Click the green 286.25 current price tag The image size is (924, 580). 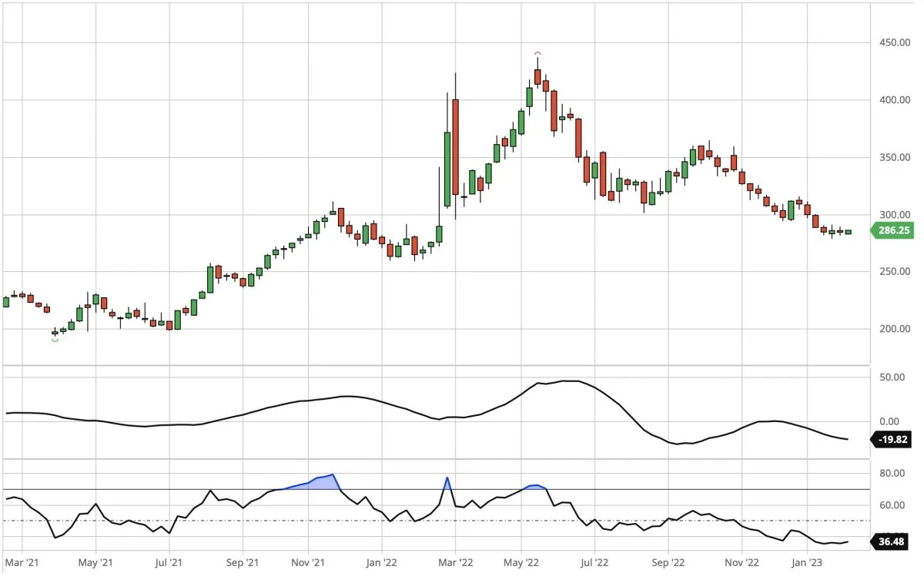(892, 230)
